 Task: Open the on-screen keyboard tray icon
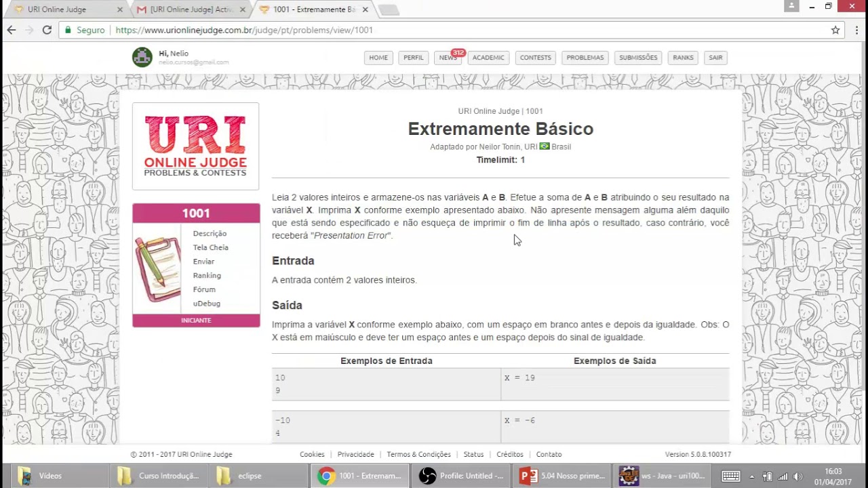pos(730,476)
